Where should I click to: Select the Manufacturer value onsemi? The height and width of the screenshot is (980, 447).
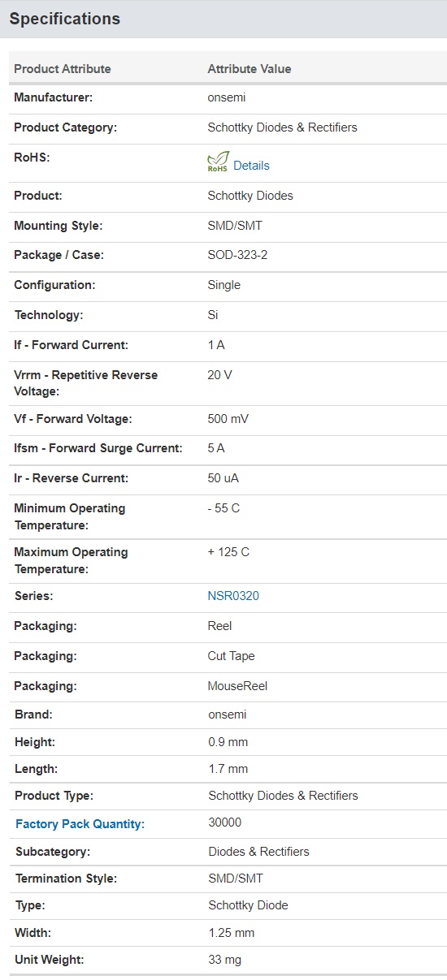[x=227, y=97]
